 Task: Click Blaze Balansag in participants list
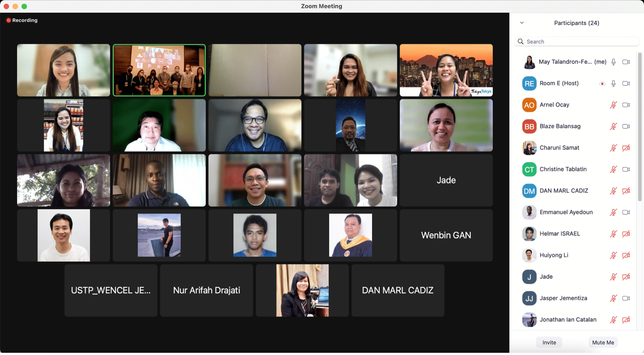click(560, 127)
